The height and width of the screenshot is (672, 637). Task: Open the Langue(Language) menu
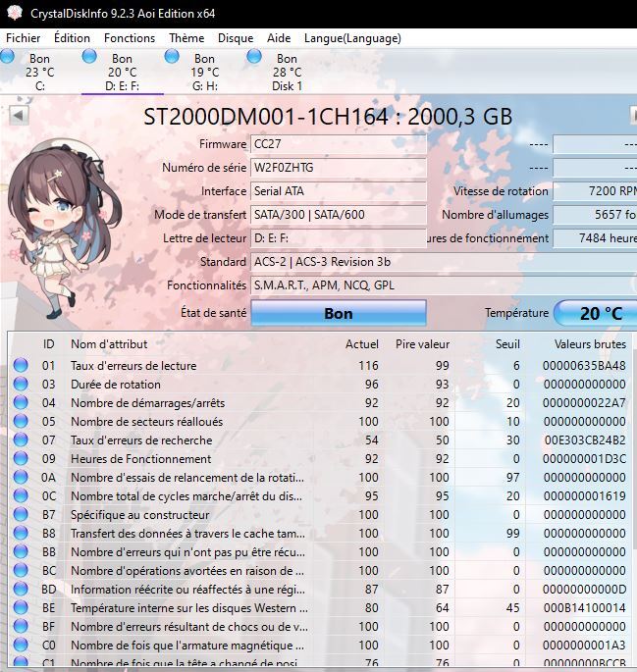click(x=352, y=38)
